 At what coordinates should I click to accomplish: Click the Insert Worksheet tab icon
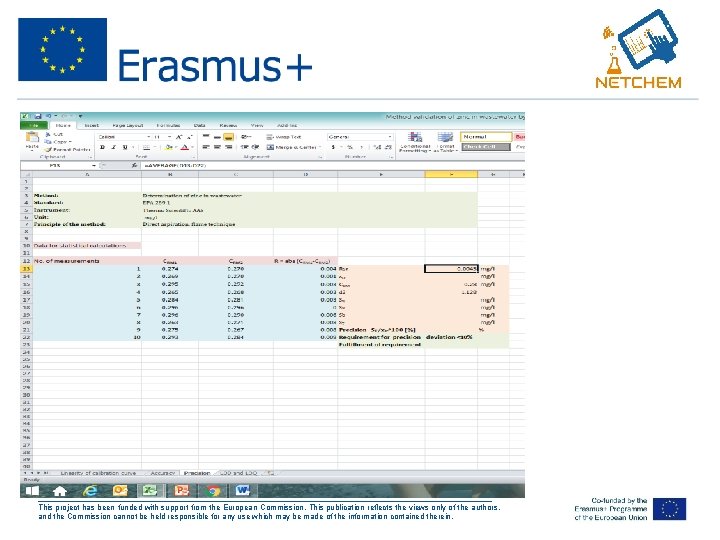(x=270, y=472)
